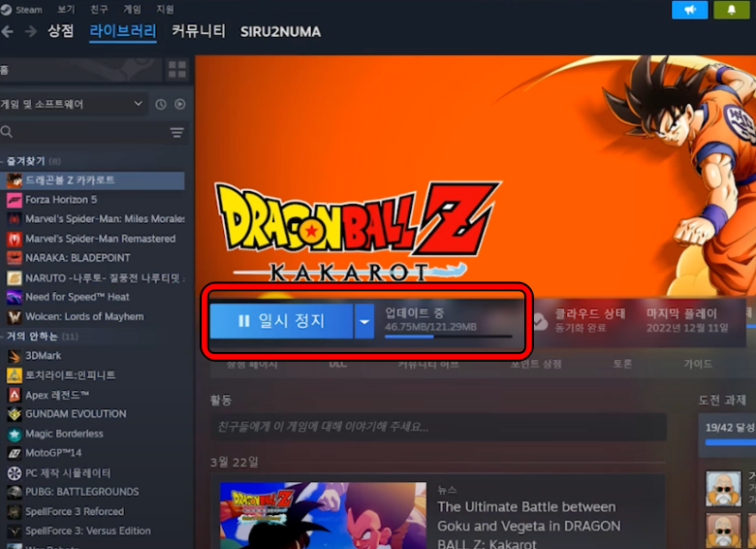Open the Goku and Vegeta news thumbnail
756x549 pixels.
(323, 515)
